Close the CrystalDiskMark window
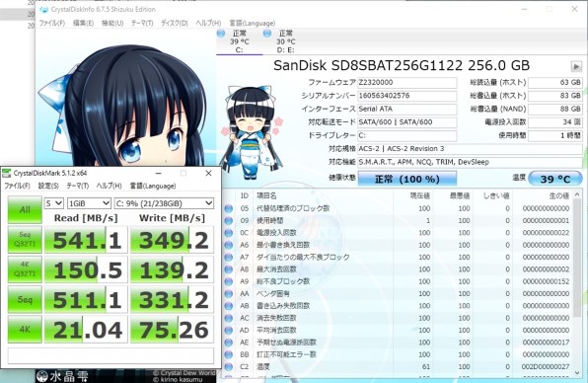Screen dimensions: 588x383 (x=208, y=173)
